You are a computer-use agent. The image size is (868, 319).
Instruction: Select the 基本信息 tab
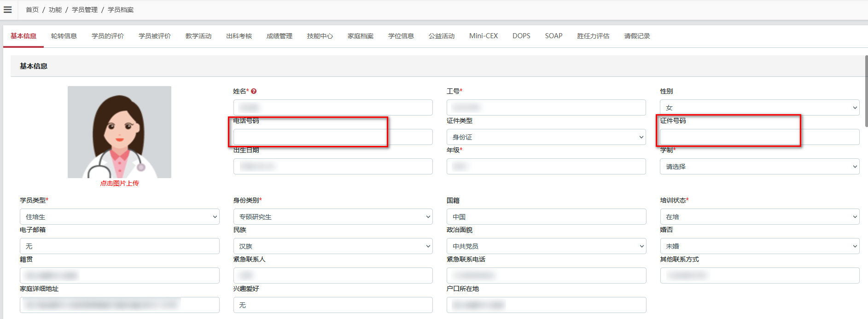(x=23, y=36)
